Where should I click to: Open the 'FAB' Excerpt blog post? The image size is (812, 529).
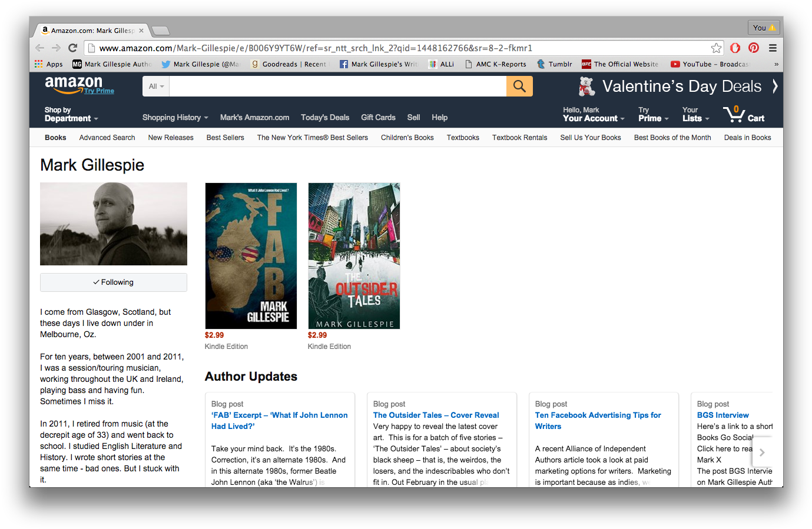279,420
